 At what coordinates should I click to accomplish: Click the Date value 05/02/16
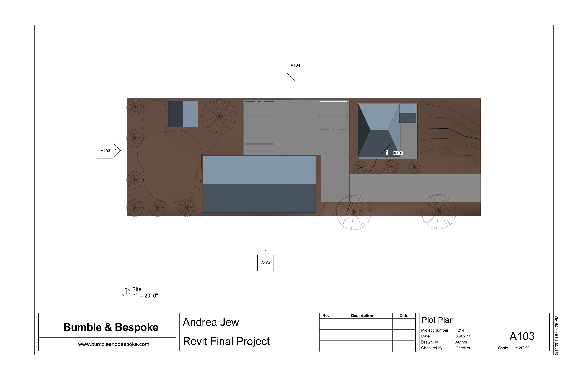[463, 336]
